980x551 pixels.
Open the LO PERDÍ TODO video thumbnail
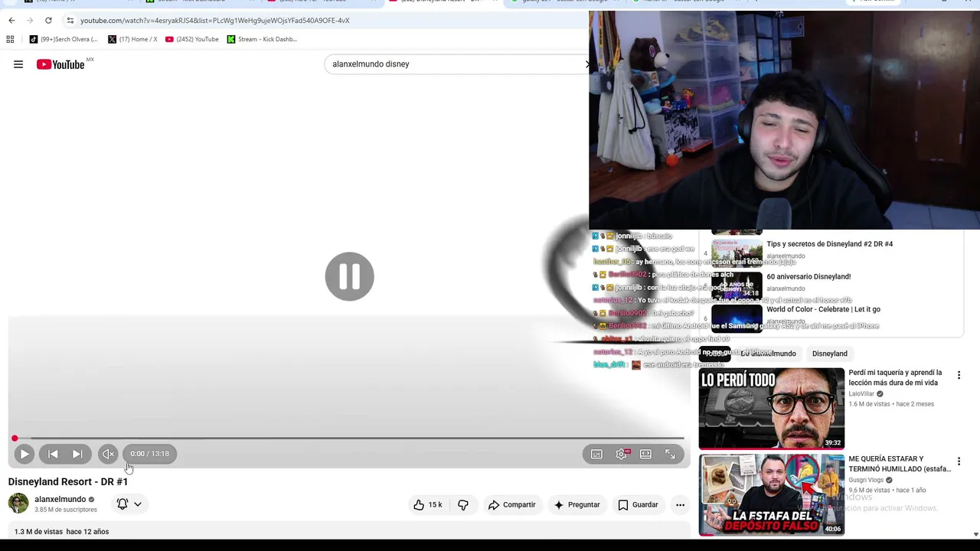click(x=771, y=409)
